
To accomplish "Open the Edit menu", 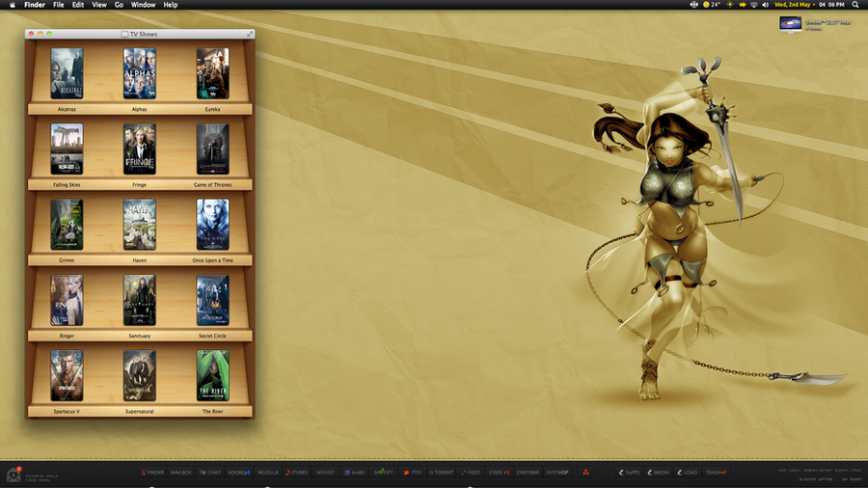I will [x=78, y=5].
